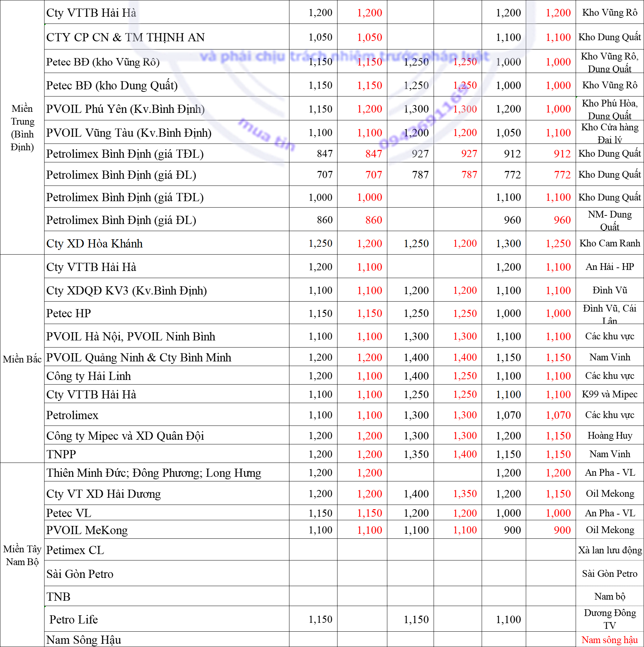Select the PVOIL MeKong cell
644x647 pixels.
(167, 530)
